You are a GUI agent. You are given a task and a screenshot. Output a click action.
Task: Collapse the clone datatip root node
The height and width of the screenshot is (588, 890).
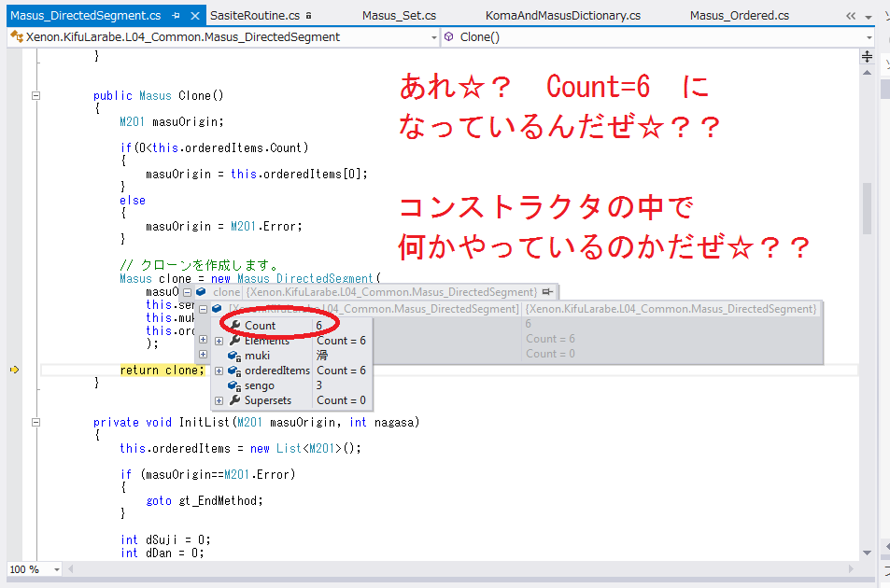click(x=187, y=292)
